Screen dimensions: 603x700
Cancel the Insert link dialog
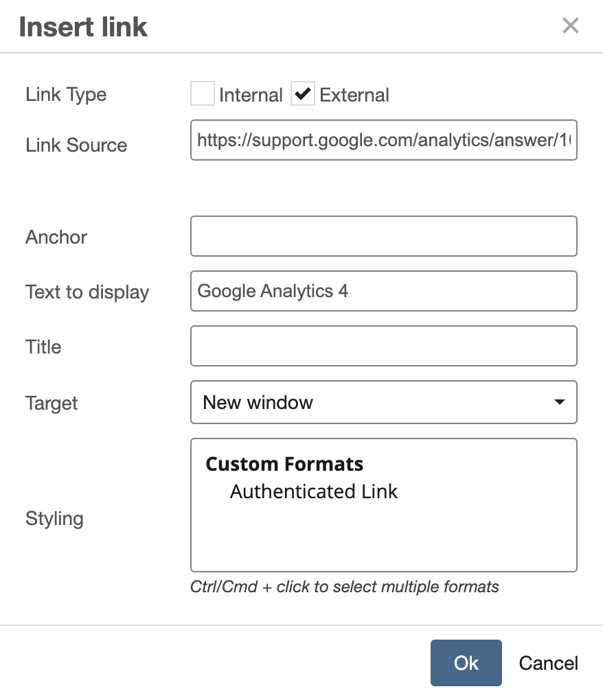(x=547, y=663)
